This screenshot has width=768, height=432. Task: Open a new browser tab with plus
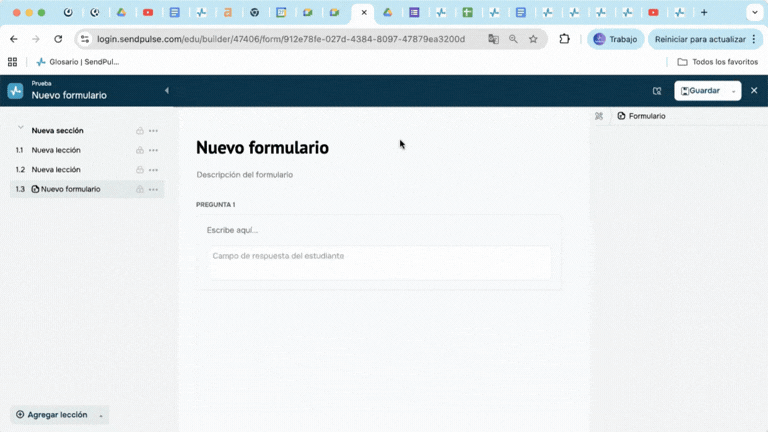coord(704,13)
